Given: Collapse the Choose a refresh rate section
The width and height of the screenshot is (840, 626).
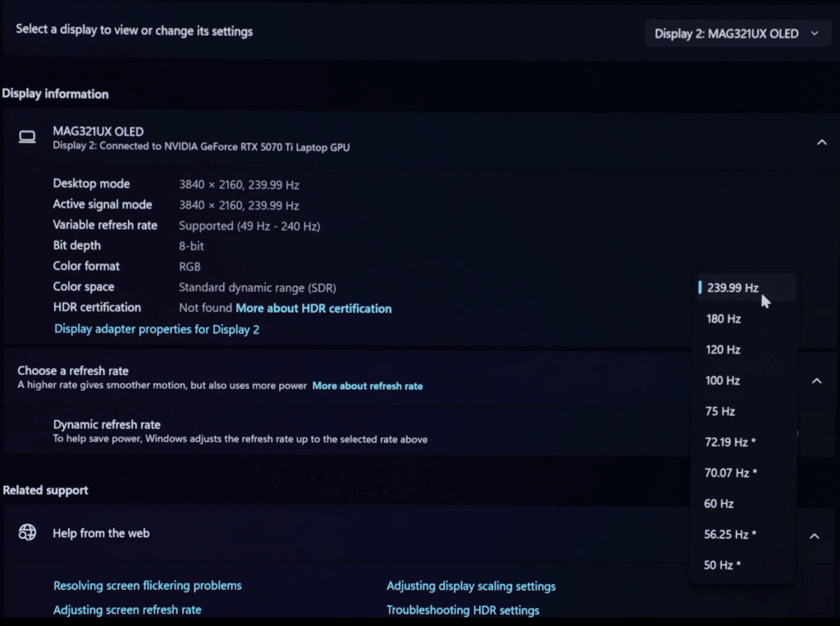Looking at the screenshot, I should 816,381.
